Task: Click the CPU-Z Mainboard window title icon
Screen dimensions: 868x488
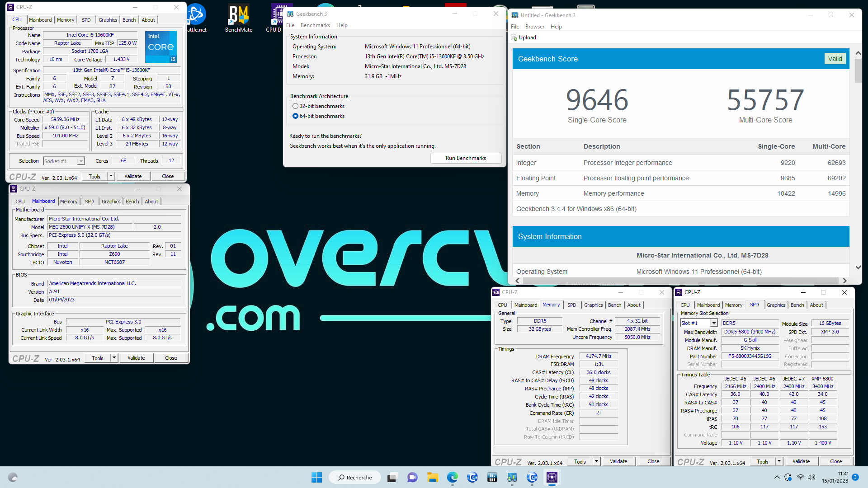Action: tap(14, 189)
